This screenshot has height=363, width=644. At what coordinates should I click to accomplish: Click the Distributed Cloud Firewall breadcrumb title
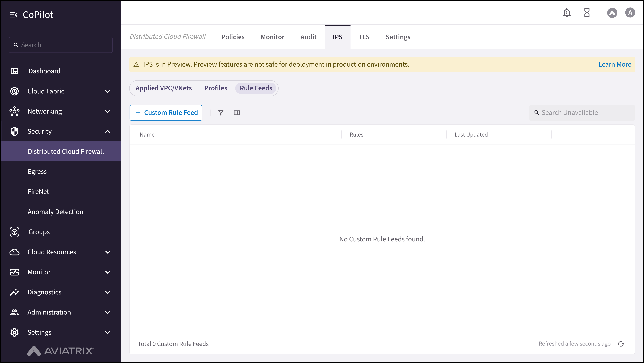[167, 37]
